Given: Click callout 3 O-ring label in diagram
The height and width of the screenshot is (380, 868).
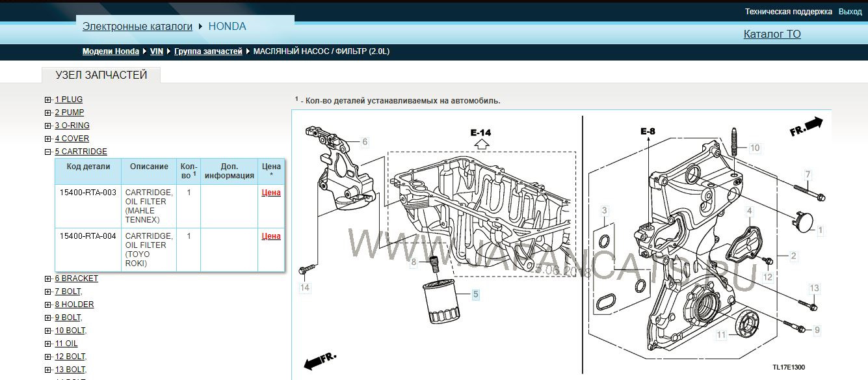Looking at the screenshot, I should [x=604, y=211].
